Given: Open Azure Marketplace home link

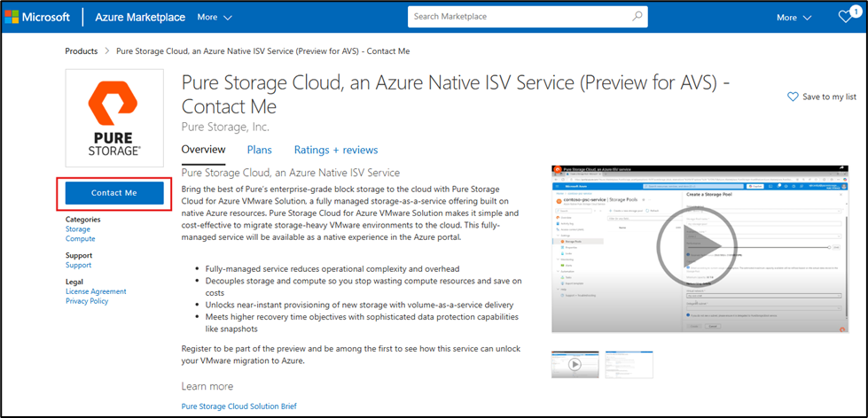Looking at the screenshot, I should (x=140, y=17).
